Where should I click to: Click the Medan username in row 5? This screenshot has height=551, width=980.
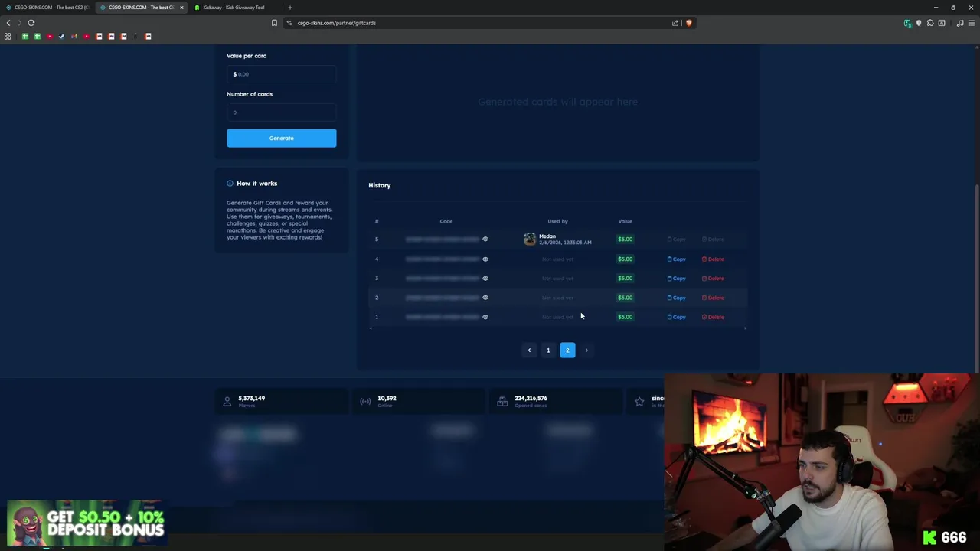547,236
